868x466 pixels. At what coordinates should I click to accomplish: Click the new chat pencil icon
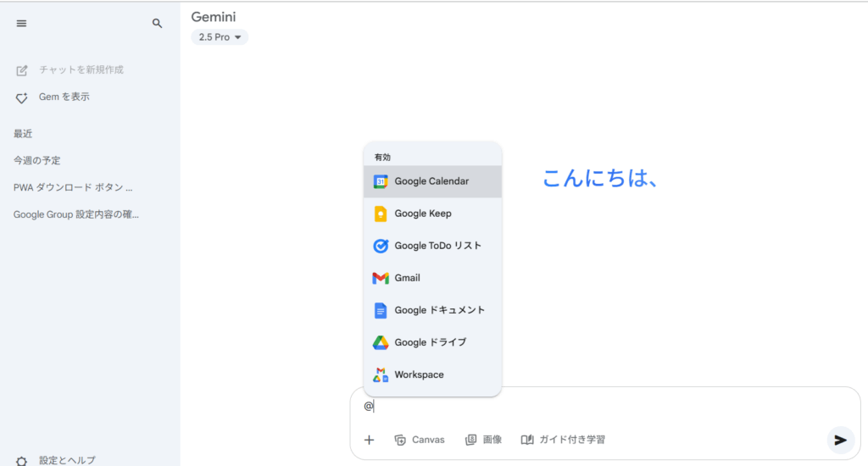[21, 70]
